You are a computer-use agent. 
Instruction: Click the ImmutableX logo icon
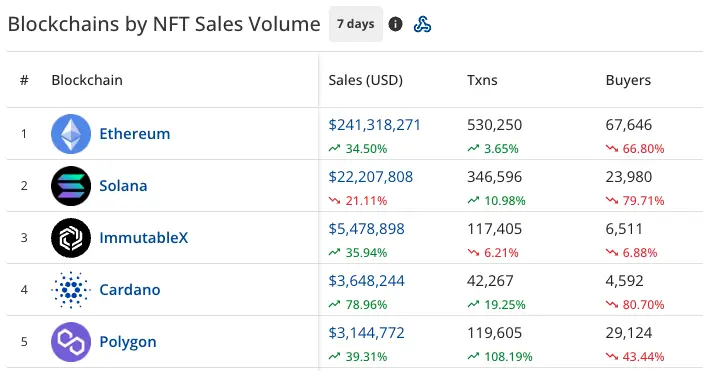point(71,238)
